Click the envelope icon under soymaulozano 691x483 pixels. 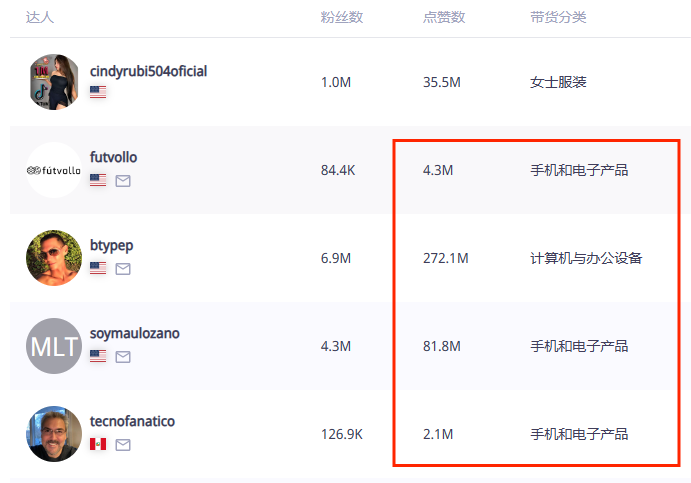point(123,357)
